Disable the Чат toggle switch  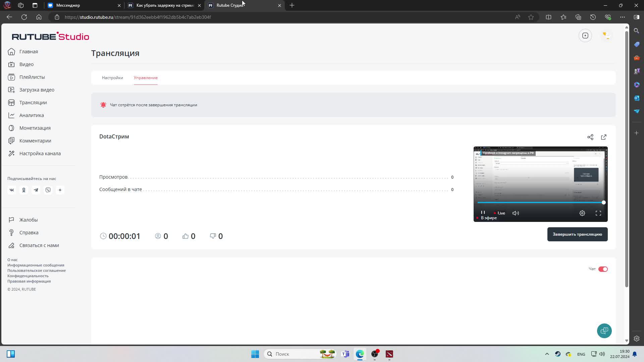(x=603, y=269)
